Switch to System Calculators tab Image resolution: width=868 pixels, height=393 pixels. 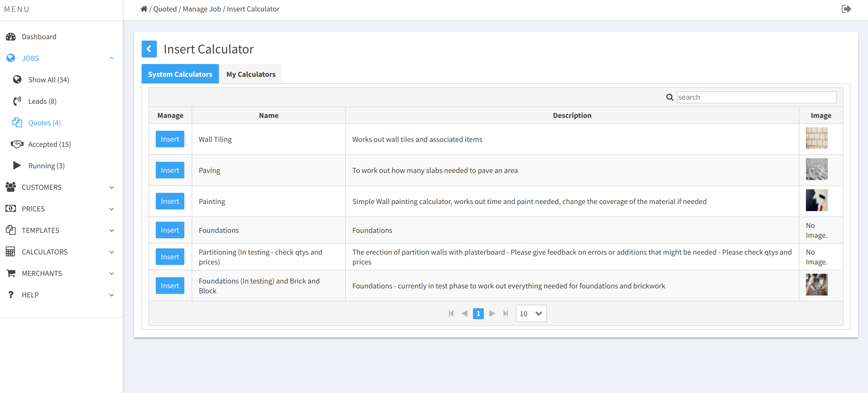click(x=180, y=74)
